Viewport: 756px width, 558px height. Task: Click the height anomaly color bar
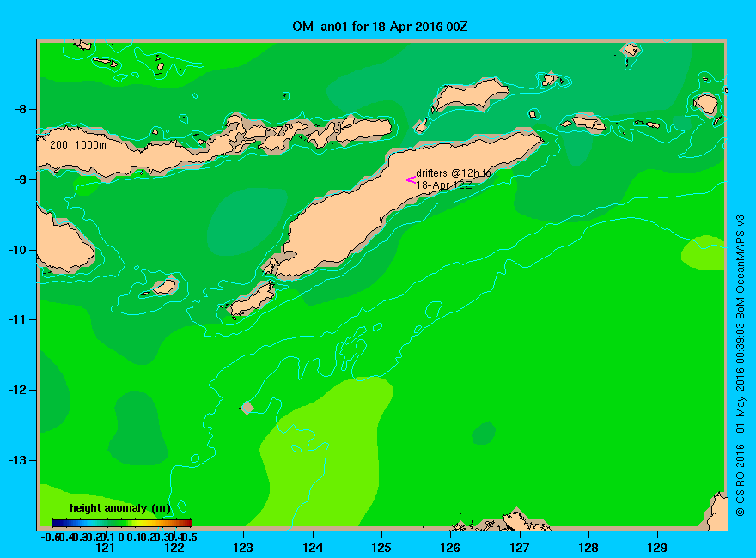[x=122, y=523]
